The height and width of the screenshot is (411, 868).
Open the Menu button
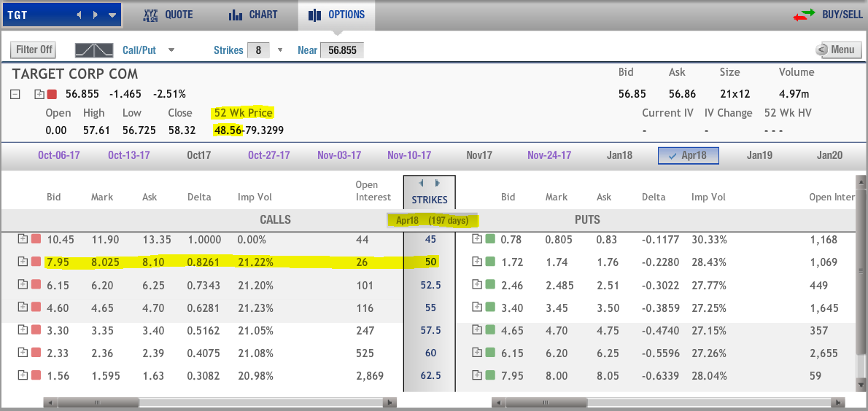click(838, 50)
